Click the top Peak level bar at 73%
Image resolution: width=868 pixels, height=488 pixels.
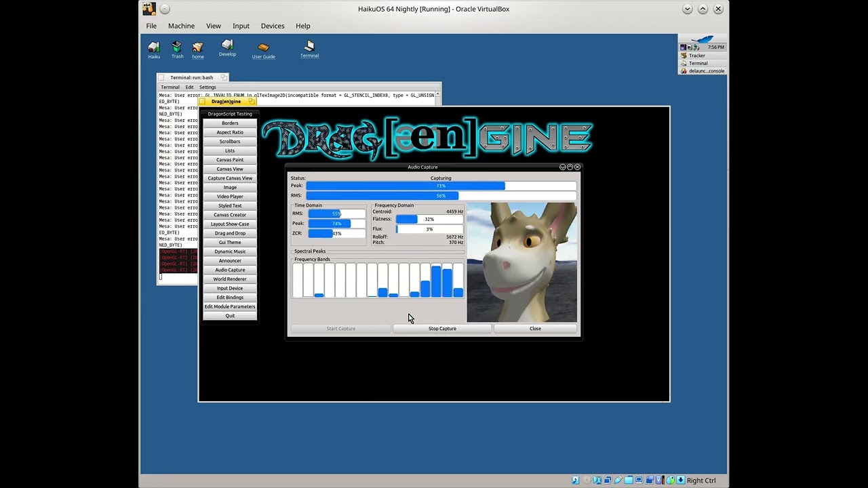point(441,186)
